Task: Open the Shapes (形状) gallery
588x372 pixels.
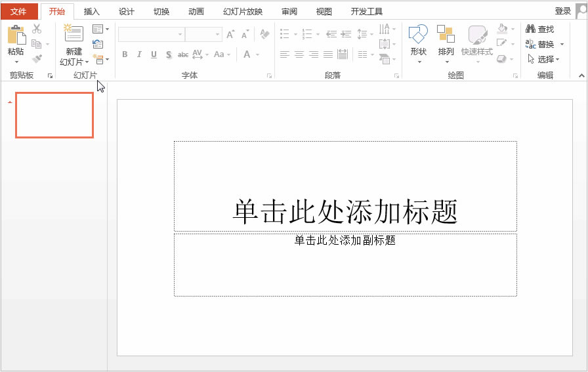Action: (x=418, y=43)
